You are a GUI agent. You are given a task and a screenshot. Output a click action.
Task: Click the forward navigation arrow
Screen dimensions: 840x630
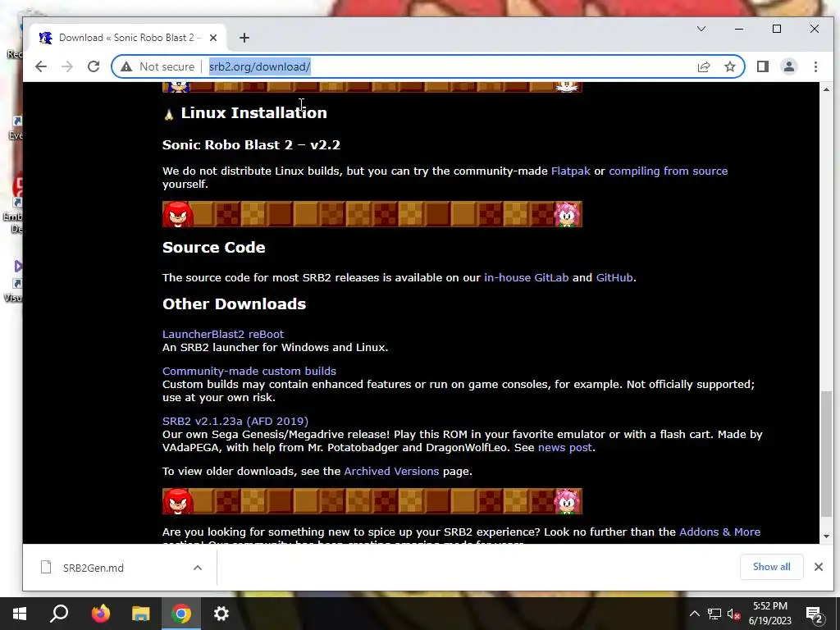pyautogui.click(x=67, y=66)
